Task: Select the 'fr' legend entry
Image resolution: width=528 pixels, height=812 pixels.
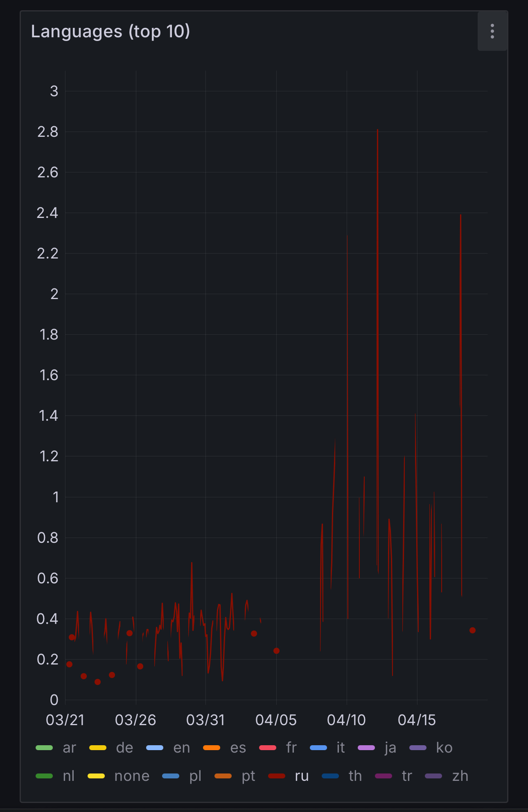Action: pos(291,748)
